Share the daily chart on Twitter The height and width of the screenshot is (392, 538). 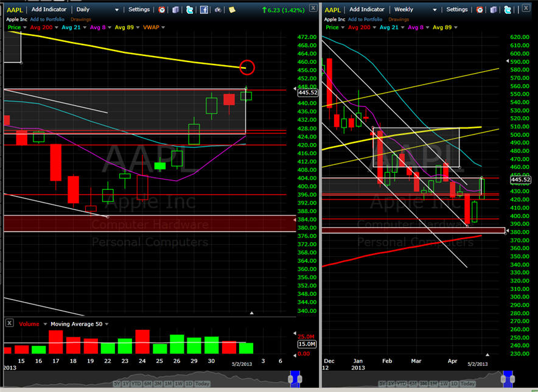point(190,10)
